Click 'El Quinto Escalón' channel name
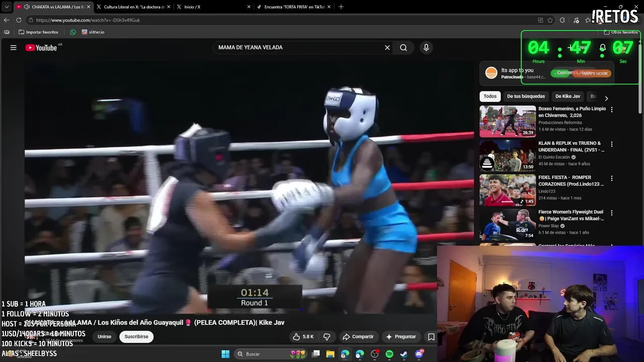The height and width of the screenshot is (362, 644). point(554,157)
